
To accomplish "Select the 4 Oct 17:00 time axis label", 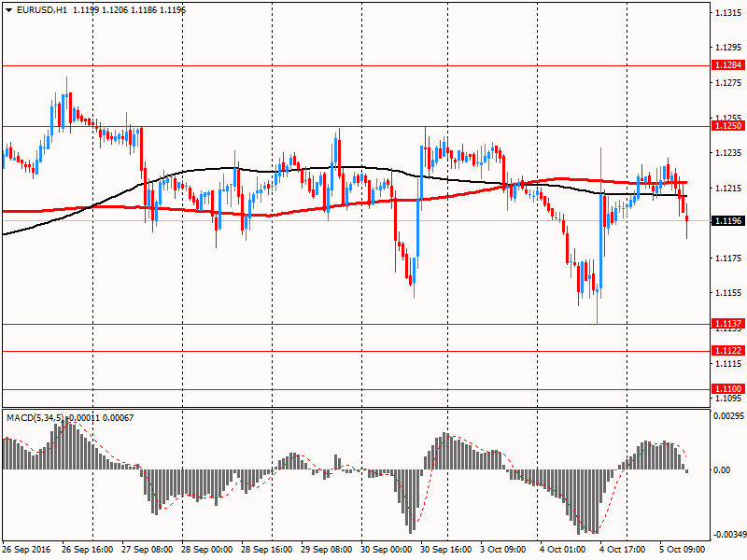I will [x=622, y=550].
